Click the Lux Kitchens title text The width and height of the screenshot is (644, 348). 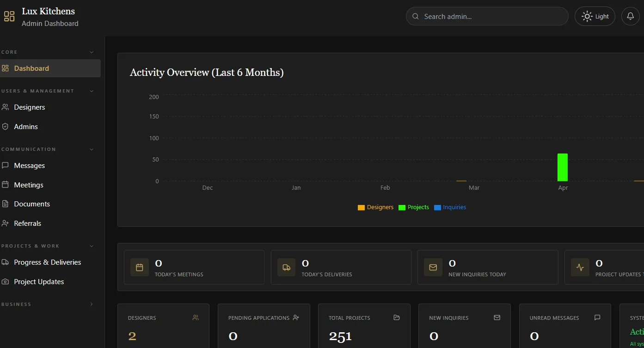pyautogui.click(x=48, y=12)
